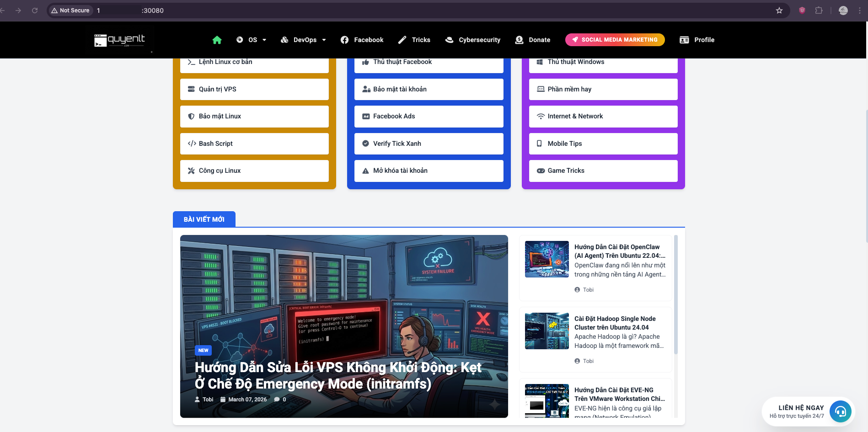Image resolution: width=868 pixels, height=432 pixels.
Task: Click the green home icon in navbar
Action: tap(217, 40)
